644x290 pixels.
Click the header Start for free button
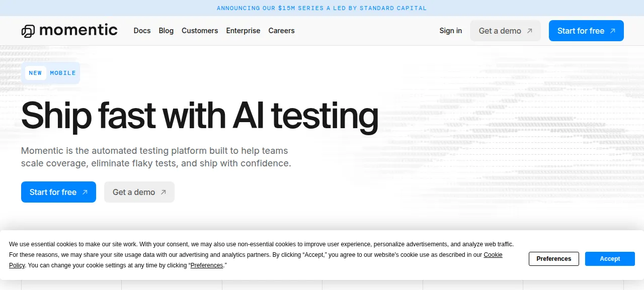pos(586,31)
